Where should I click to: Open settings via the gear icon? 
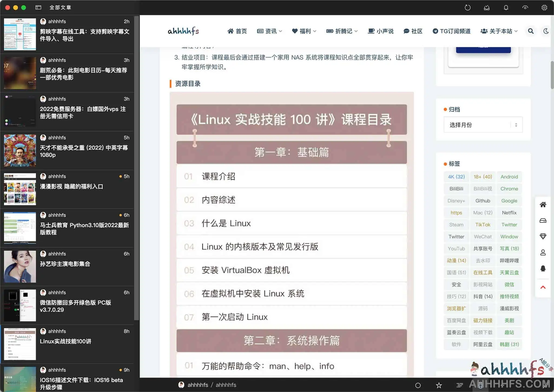pyautogui.click(x=545, y=7)
